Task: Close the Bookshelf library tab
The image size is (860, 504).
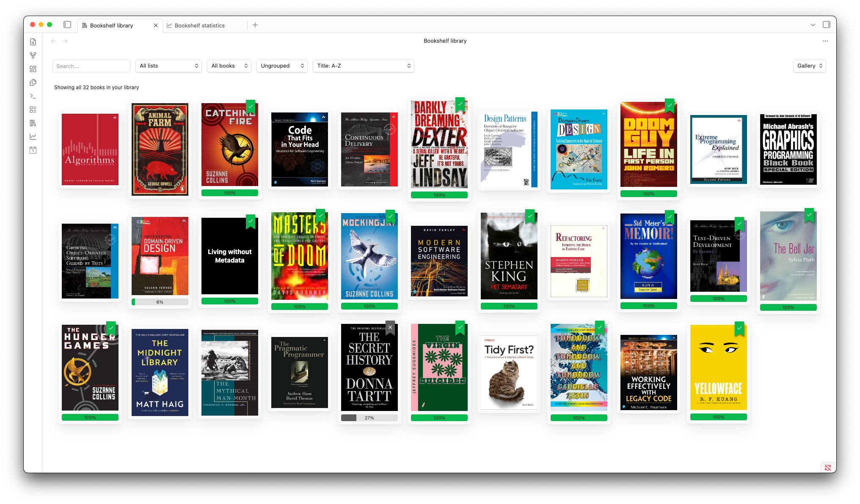Action: point(156,25)
